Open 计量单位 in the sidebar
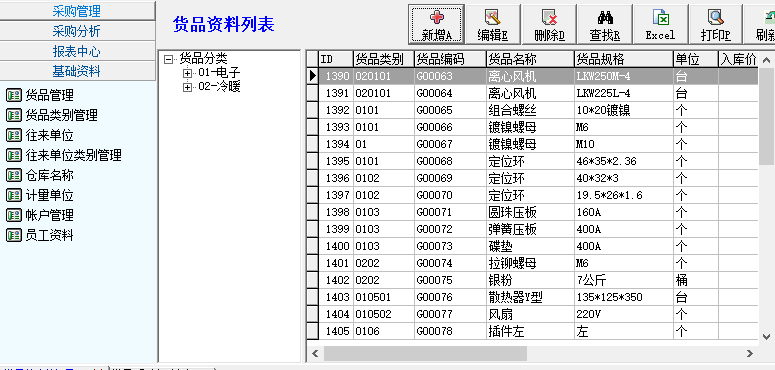Image resolution: width=775 pixels, height=370 pixels. coord(40,195)
